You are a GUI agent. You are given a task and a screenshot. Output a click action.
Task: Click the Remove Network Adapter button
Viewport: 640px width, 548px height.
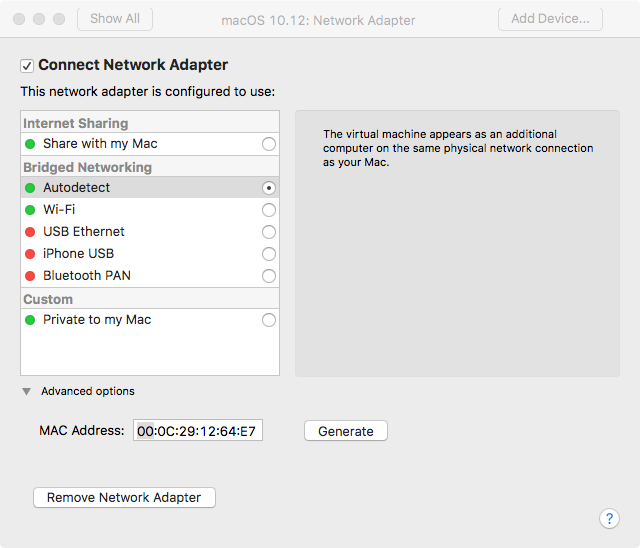[124, 497]
